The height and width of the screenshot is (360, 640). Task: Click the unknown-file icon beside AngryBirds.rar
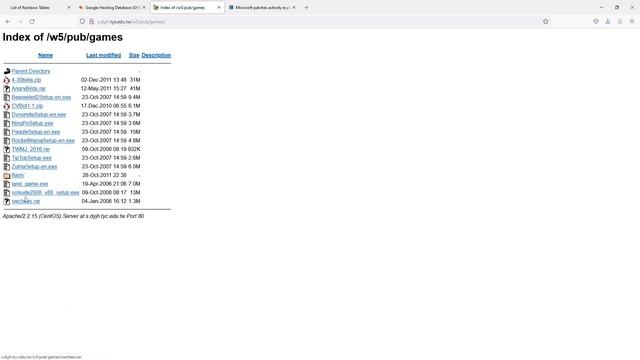click(x=7, y=89)
